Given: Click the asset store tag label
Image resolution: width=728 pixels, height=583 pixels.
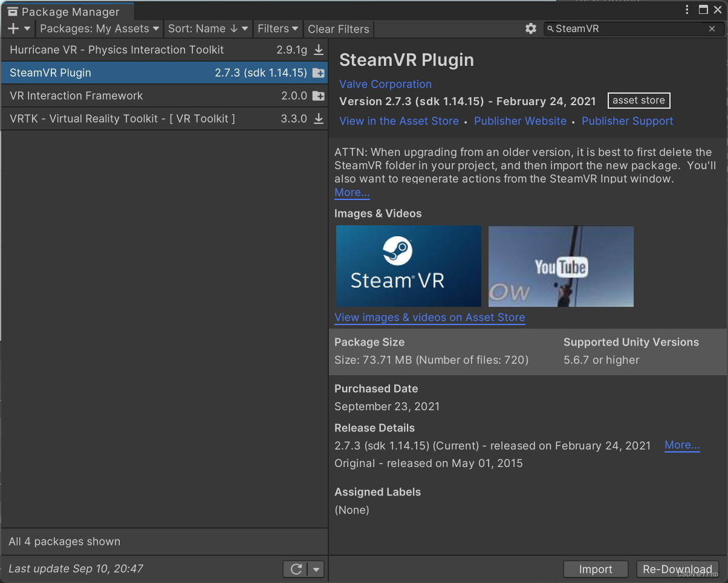Looking at the screenshot, I should click(x=639, y=100).
